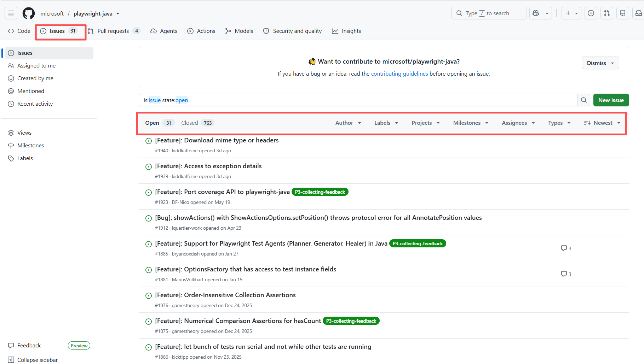Show issues Assigned to me

(x=49, y=66)
